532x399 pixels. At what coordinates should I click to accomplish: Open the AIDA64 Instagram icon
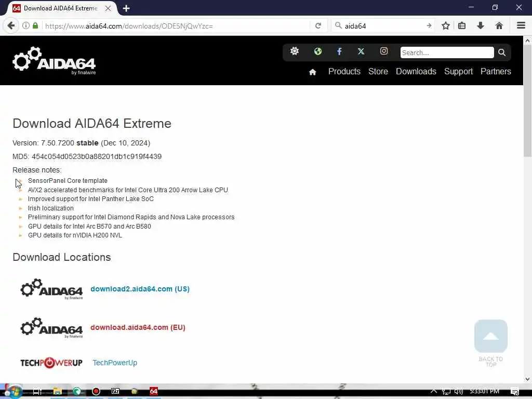point(384,51)
